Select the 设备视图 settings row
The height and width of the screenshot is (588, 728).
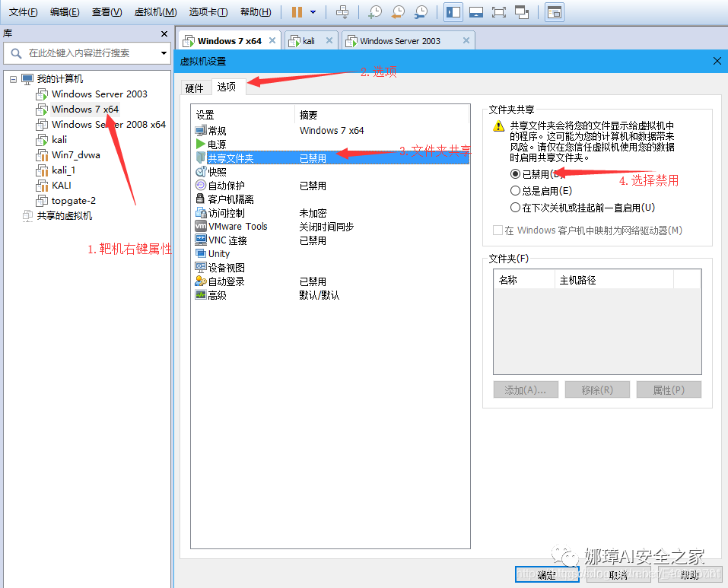[332, 268]
